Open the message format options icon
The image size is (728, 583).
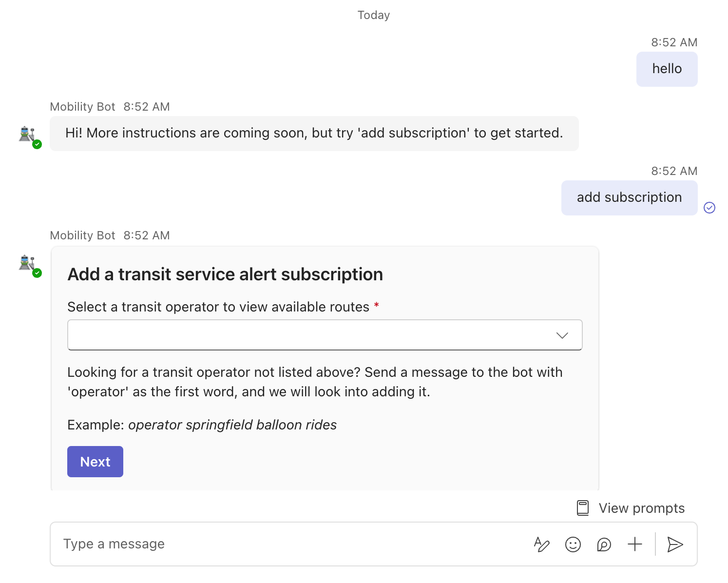click(x=541, y=544)
